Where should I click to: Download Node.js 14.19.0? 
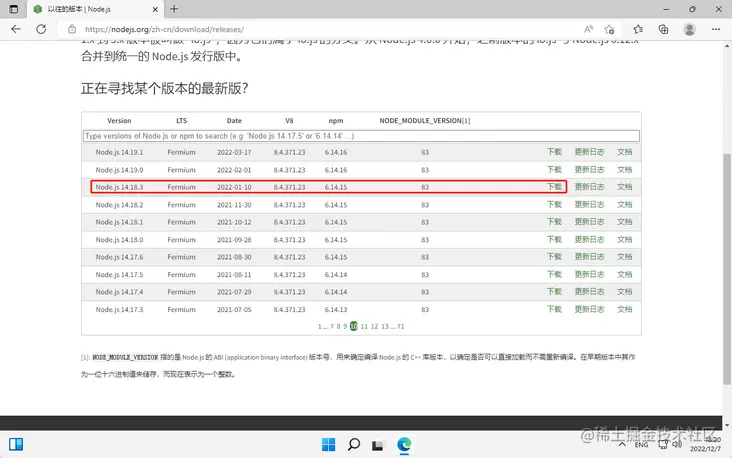(x=554, y=169)
